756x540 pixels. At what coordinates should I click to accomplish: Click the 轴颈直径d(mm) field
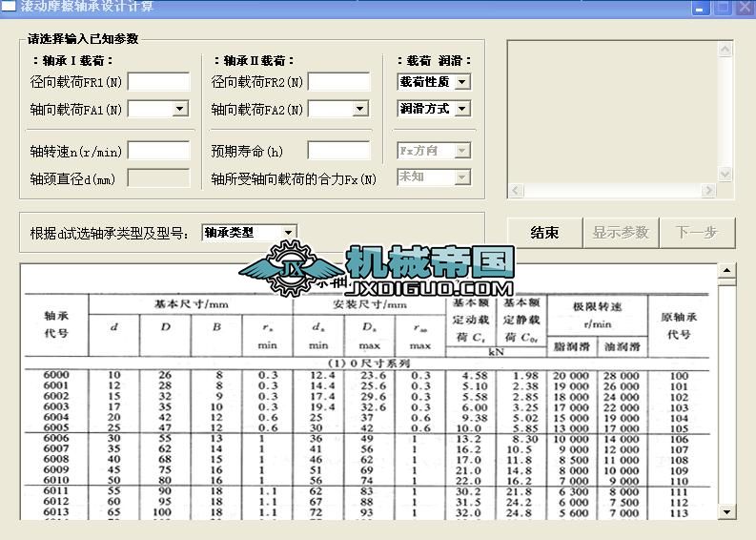click(x=158, y=178)
